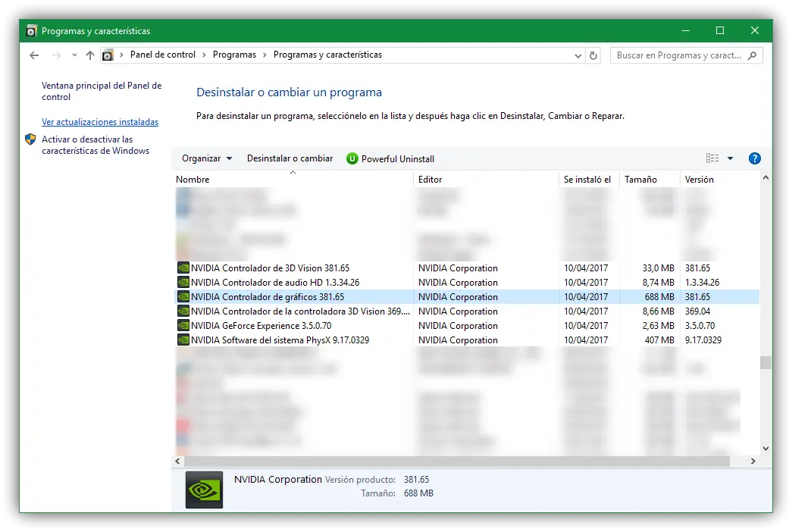This screenshot has width=792, height=532.
Task: Sort by Se instaló el column header
Action: [589, 180]
